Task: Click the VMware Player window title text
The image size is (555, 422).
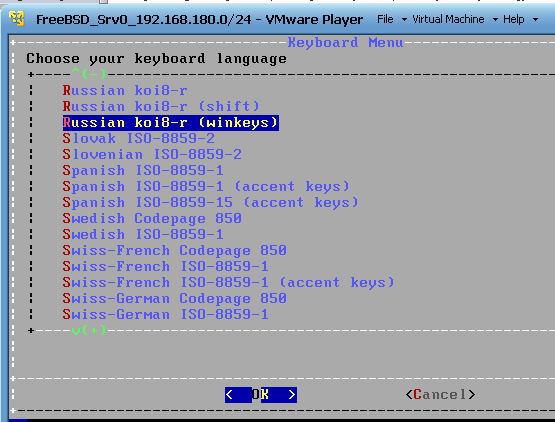Action: pos(200,19)
